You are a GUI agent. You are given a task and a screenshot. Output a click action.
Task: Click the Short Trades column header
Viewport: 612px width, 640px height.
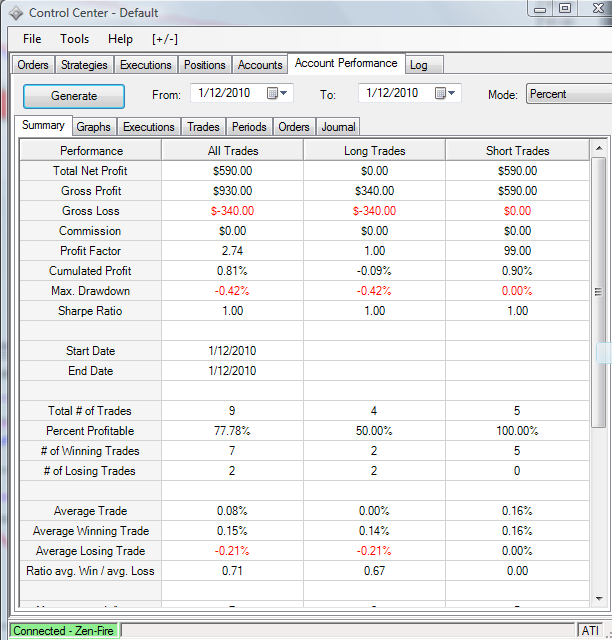(x=517, y=151)
